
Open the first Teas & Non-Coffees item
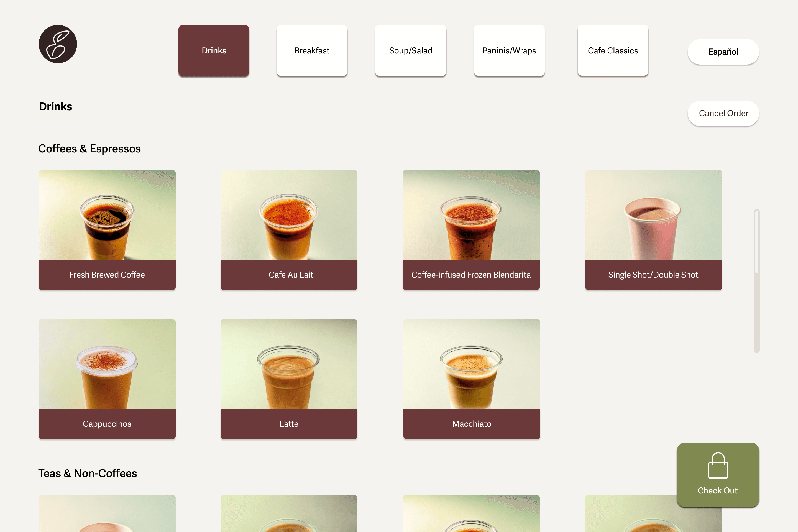pyautogui.click(x=107, y=514)
